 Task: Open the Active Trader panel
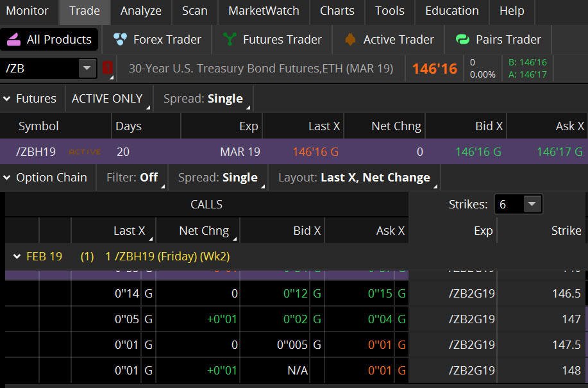tap(388, 39)
